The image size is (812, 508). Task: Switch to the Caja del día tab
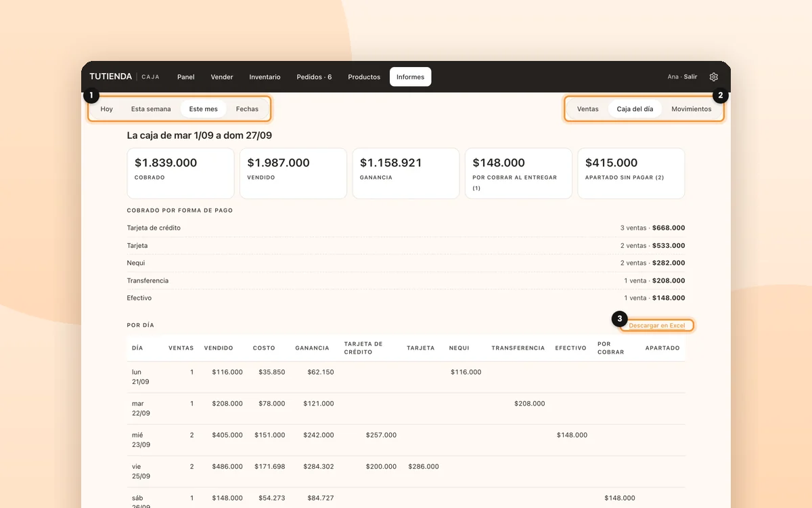(x=635, y=109)
